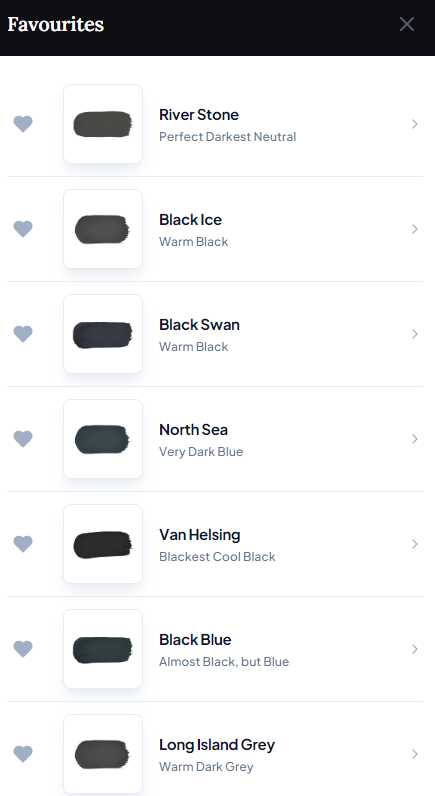Remove Black Swan from favourites via heart
Screen dimensions: 435x796
point(23,334)
